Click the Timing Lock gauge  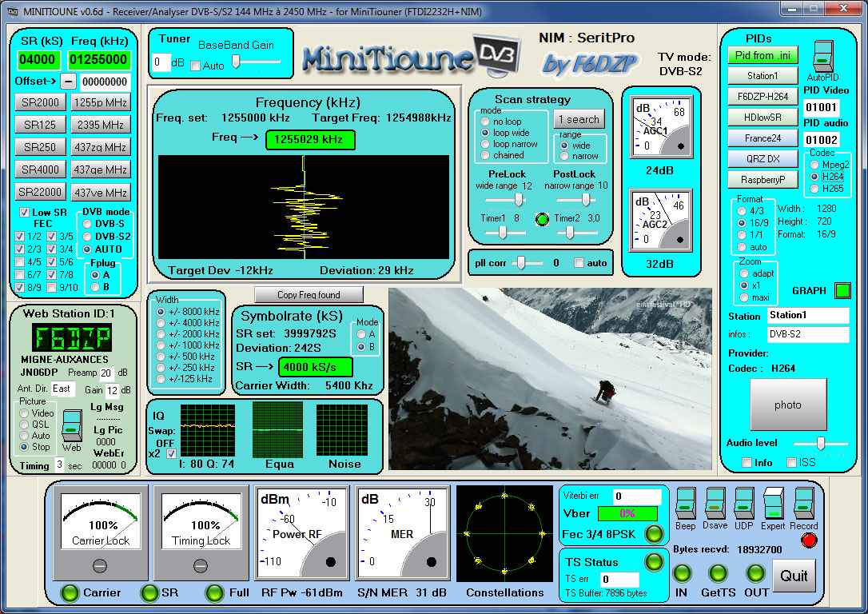201,532
